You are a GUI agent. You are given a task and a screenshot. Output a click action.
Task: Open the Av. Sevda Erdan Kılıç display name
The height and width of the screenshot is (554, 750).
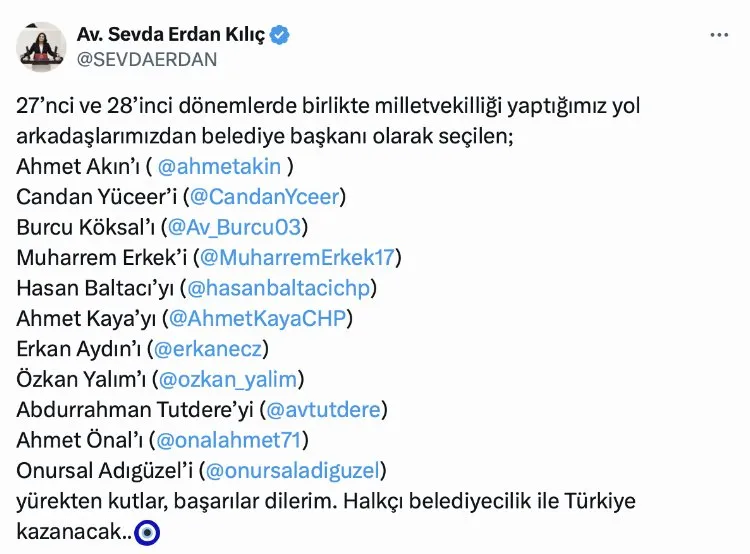pos(171,35)
